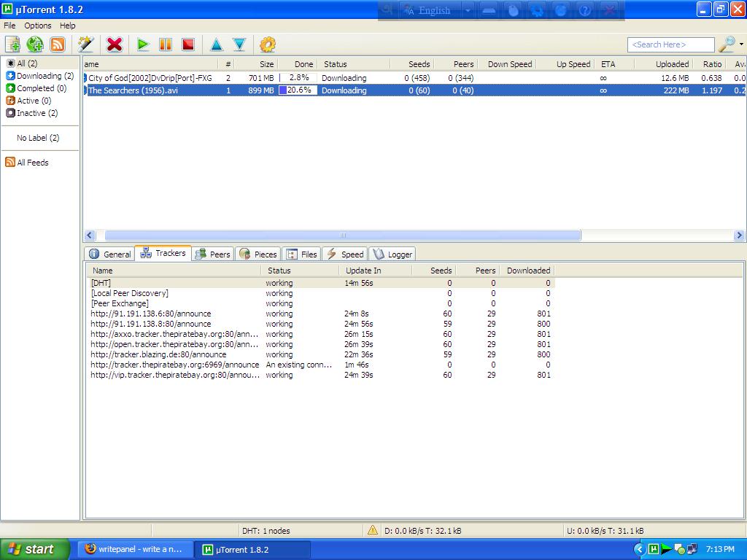The height and width of the screenshot is (560, 747).
Task: Pause the torrent with the orange pause icon
Action: (166, 44)
